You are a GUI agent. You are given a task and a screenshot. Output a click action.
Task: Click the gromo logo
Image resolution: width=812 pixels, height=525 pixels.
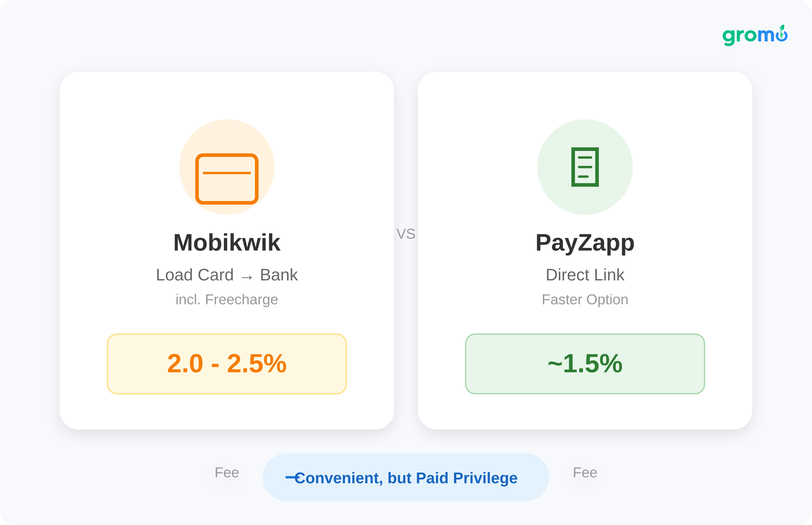754,36
